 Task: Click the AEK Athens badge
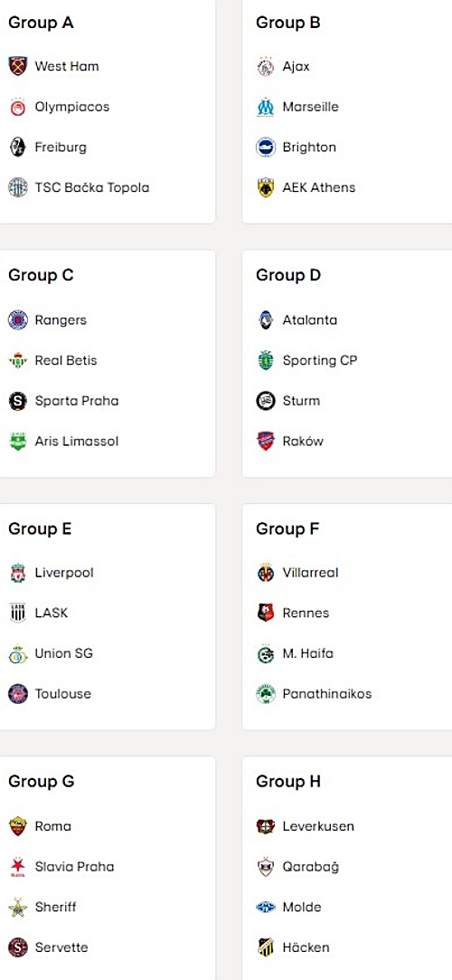point(266,187)
